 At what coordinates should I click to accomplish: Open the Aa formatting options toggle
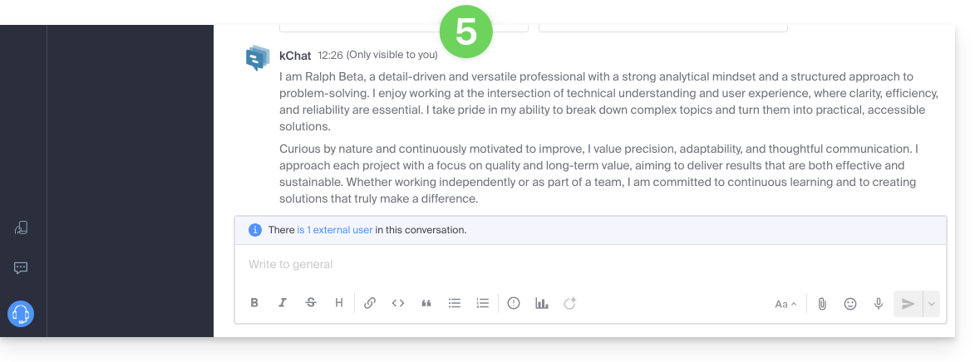point(785,304)
